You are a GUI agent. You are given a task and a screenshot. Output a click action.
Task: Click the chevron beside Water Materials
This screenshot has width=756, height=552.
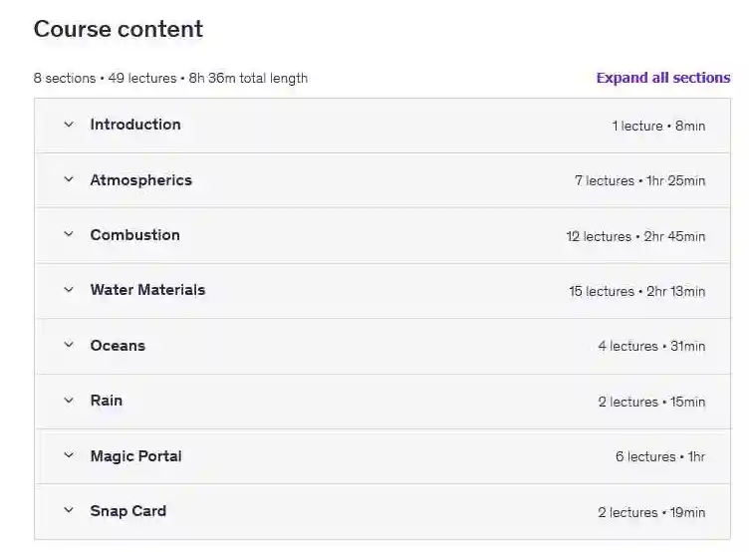69,290
